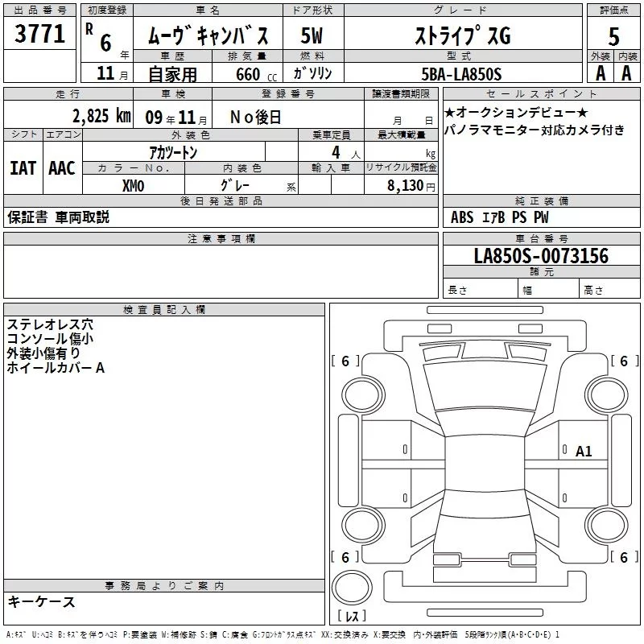Click the 注意事項欄 header

[221, 238]
